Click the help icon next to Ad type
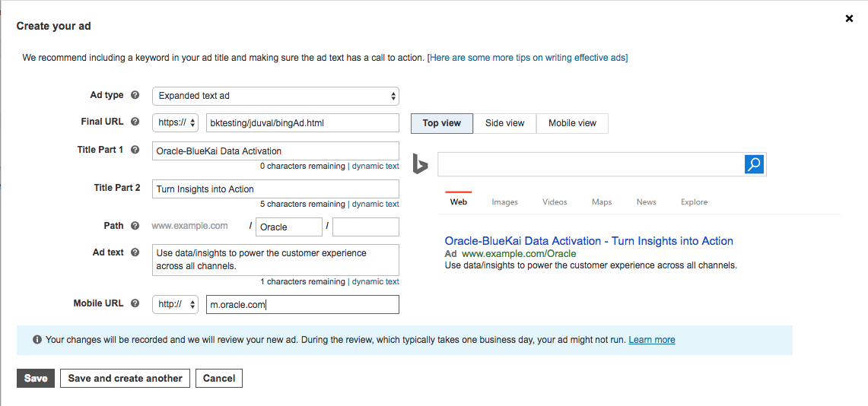Viewport: 868px width, 406px height. click(135, 95)
